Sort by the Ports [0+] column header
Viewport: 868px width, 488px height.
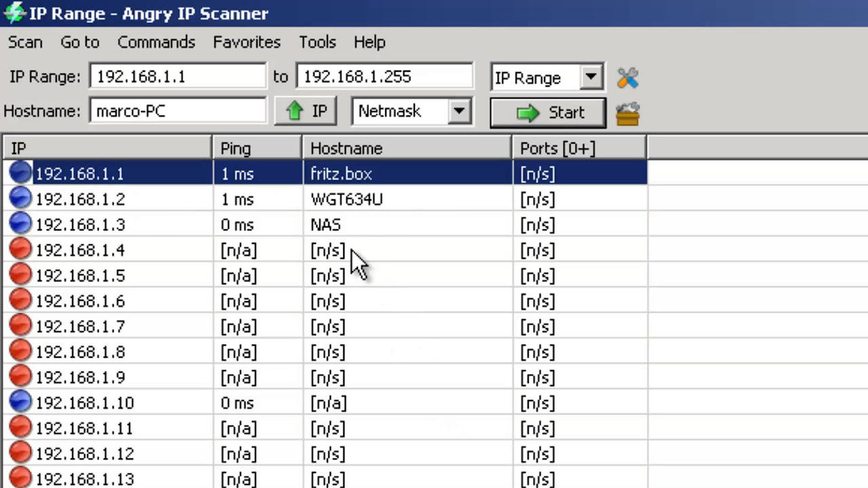[579, 148]
